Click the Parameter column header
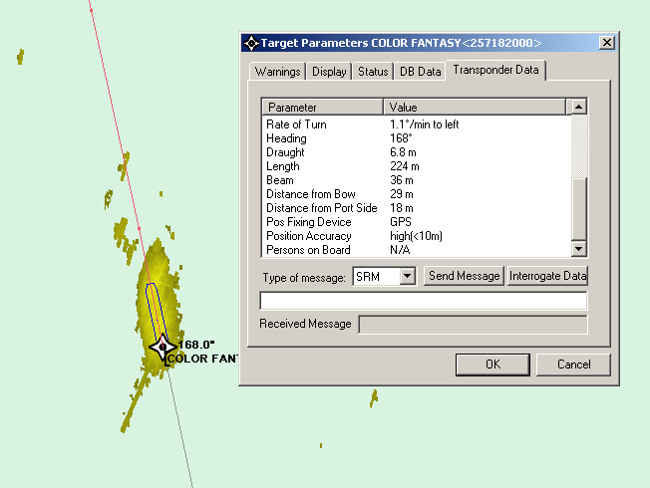650x488 pixels. (x=322, y=107)
